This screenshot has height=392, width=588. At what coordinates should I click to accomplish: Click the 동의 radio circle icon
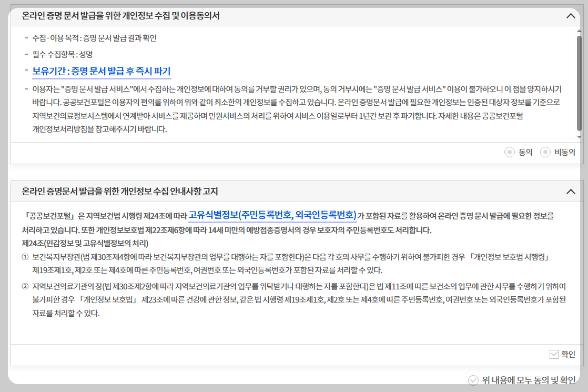click(x=509, y=152)
